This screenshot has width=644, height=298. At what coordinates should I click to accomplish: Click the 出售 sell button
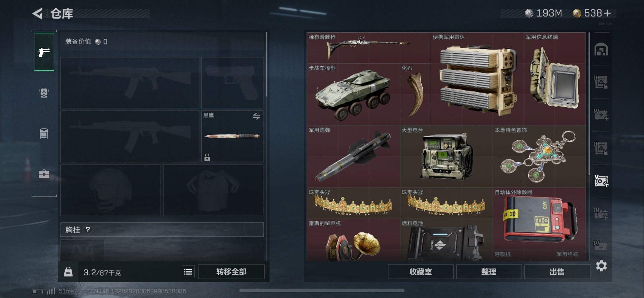click(x=557, y=272)
